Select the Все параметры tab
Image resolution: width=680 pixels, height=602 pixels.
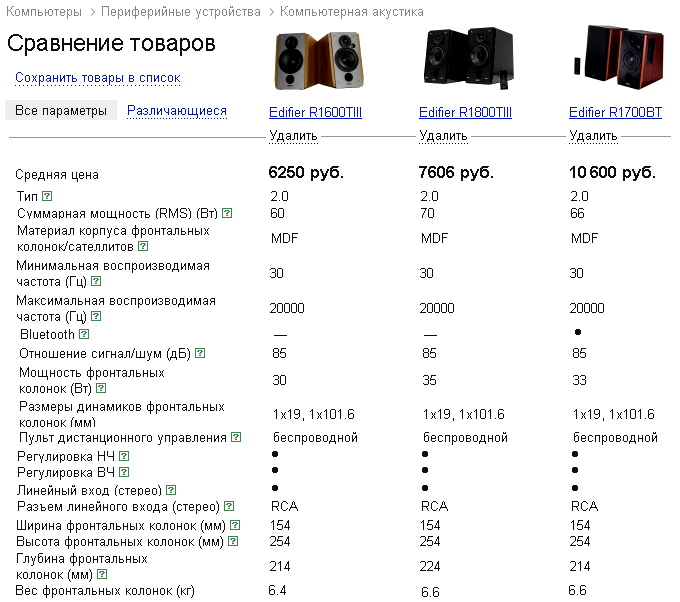pos(61,111)
